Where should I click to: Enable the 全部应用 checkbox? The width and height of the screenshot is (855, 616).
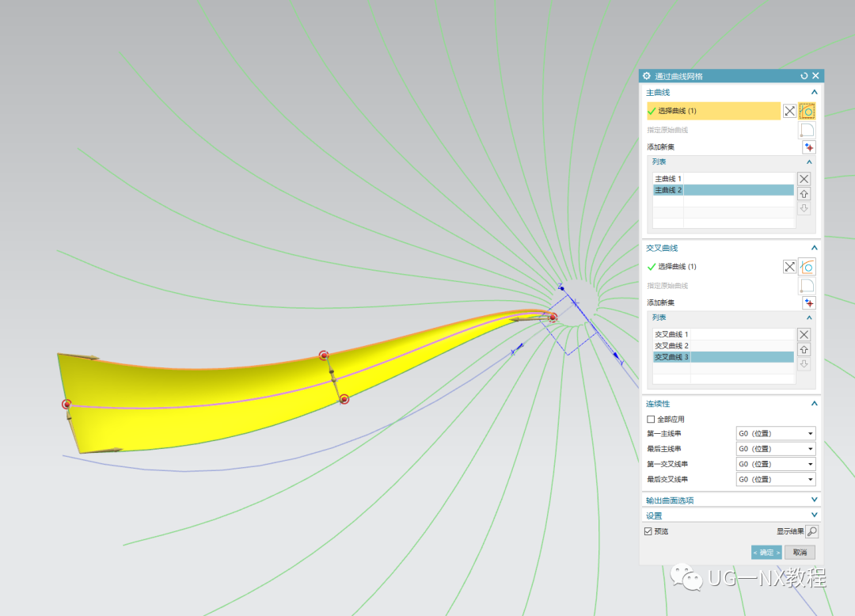[x=651, y=419]
